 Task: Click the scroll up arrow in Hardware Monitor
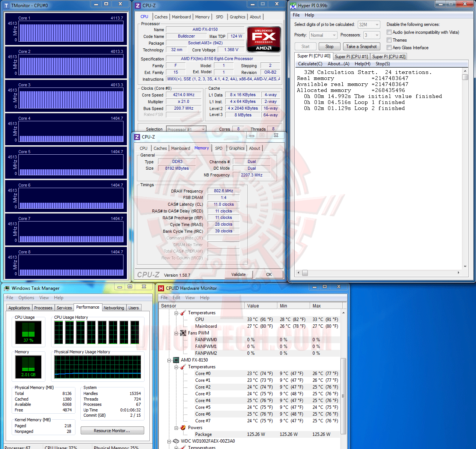click(343, 313)
